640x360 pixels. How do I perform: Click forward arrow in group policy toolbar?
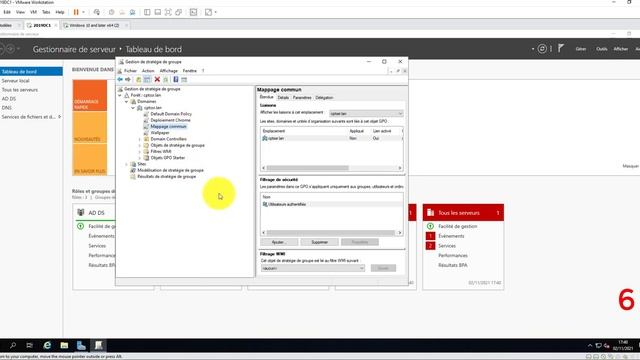coord(128,80)
